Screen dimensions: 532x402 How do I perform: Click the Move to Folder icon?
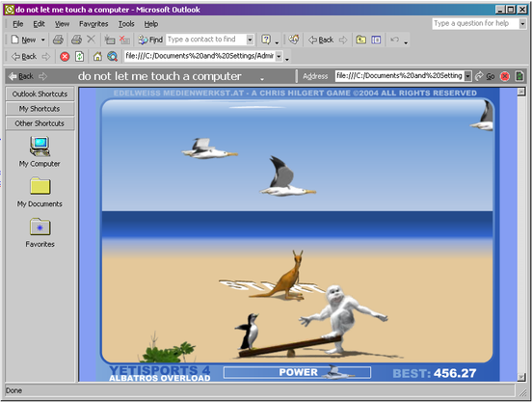coord(110,40)
